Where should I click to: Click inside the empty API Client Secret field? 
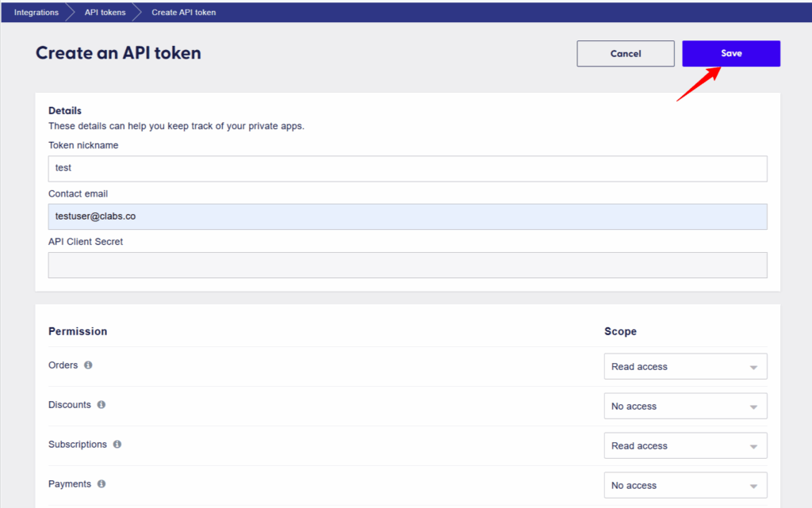click(408, 265)
